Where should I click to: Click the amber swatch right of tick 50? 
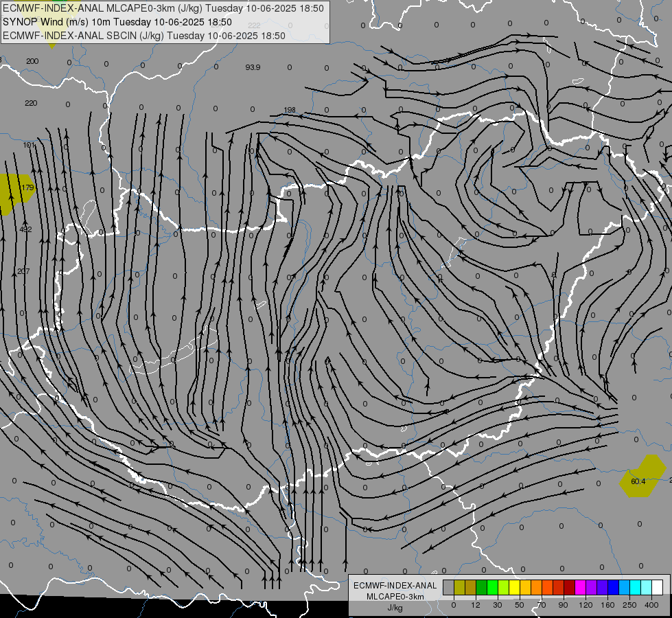525,588
